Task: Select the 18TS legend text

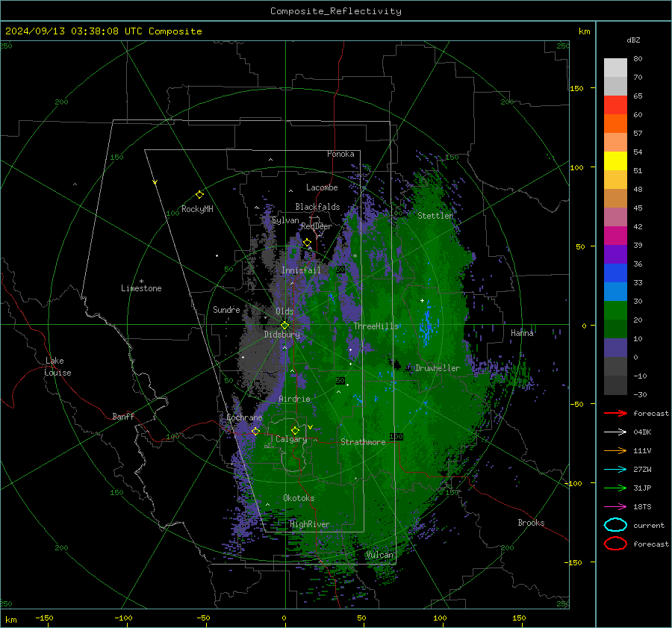Action: click(x=642, y=507)
